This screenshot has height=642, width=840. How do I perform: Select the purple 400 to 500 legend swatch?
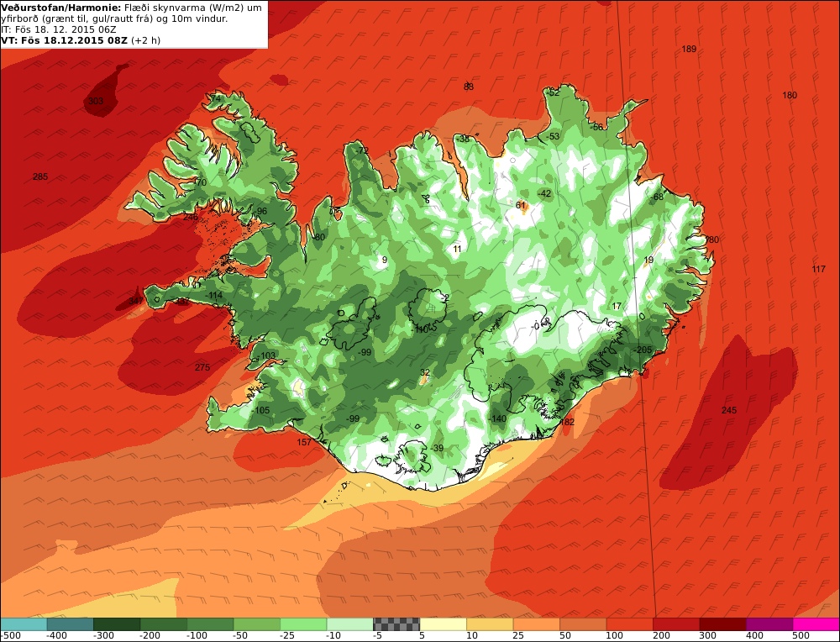(x=769, y=624)
